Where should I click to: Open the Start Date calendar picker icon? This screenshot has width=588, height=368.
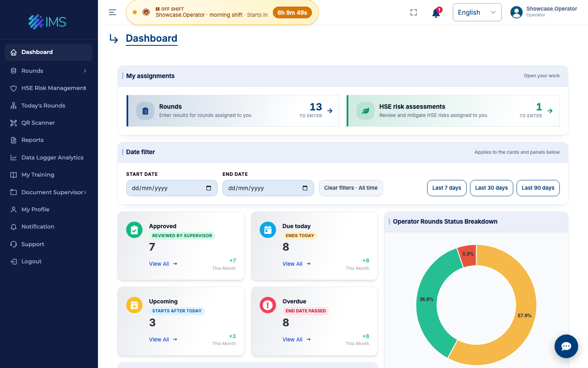(x=209, y=188)
